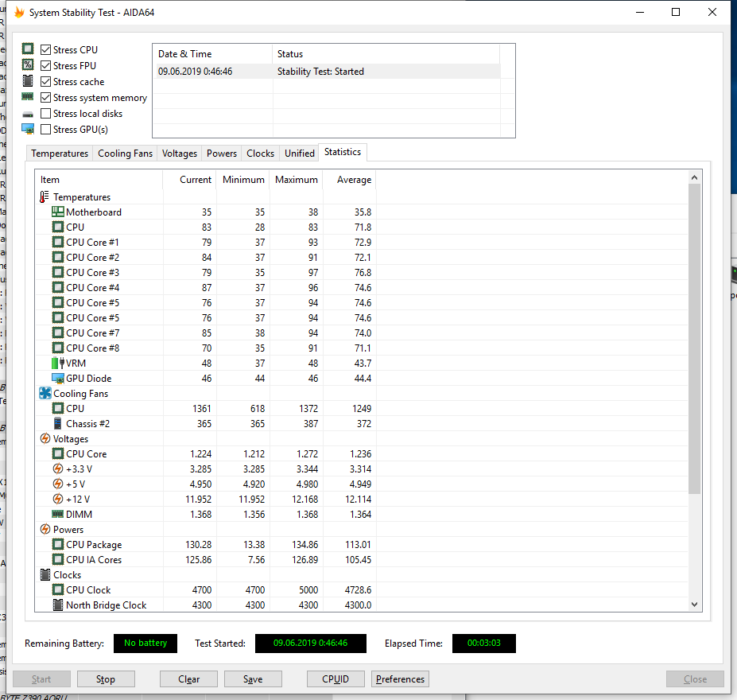The width and height of the screenshot is (737, 700).
Task: Click the Test Started timestamp display
Action: point(311,643)
